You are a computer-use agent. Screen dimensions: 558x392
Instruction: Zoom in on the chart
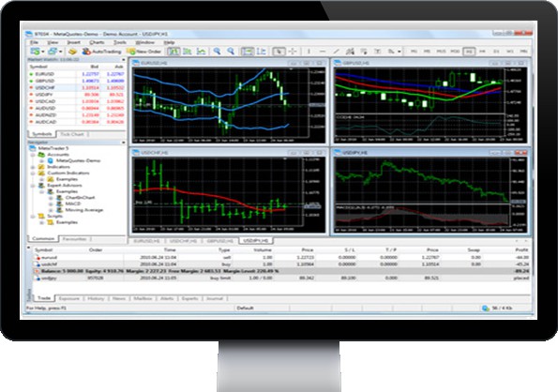(x=217, y=52)
